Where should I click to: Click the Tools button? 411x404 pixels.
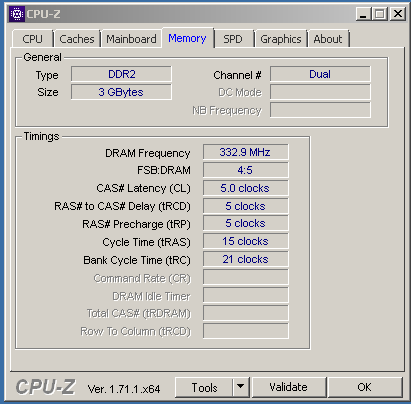pos(204,387)
